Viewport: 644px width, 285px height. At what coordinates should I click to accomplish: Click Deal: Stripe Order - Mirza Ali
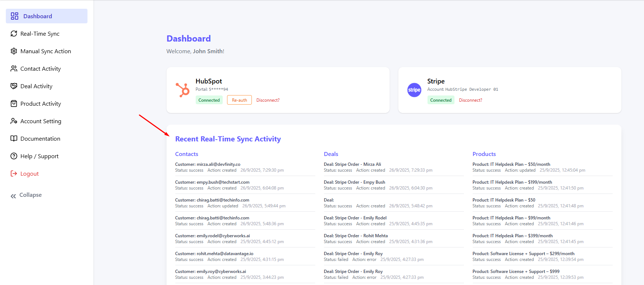pyautogui.click(x=352, y=164)
